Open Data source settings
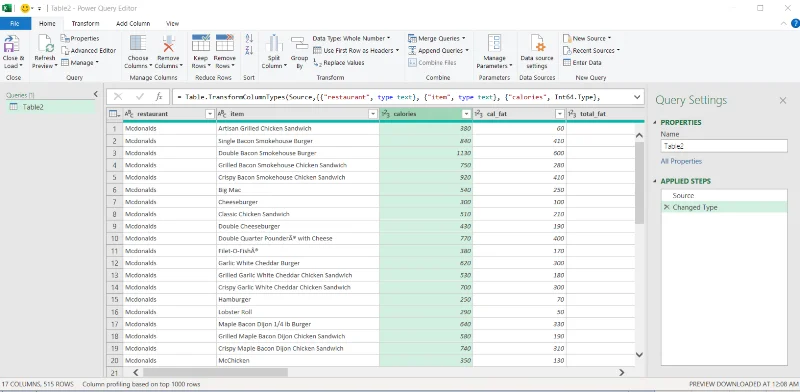This screenshot has width=800, height=392. pyautogui.click(x=537, y=52)
